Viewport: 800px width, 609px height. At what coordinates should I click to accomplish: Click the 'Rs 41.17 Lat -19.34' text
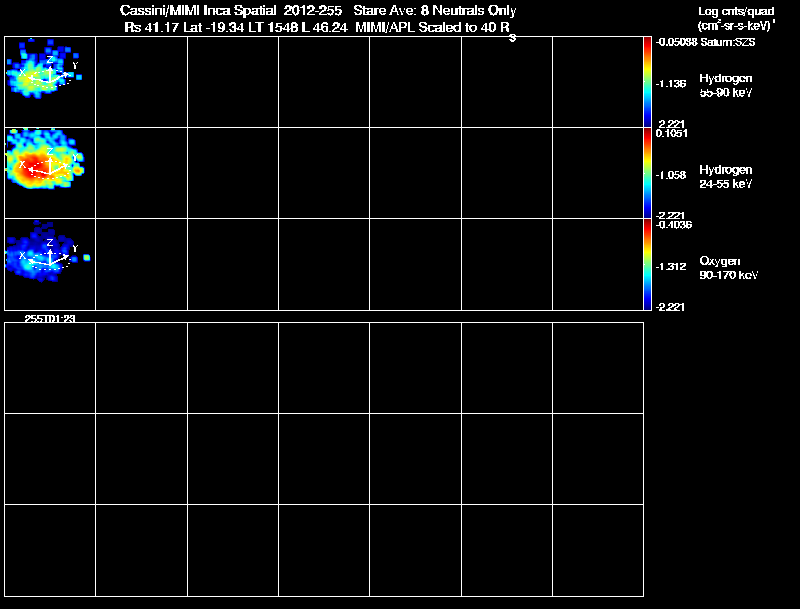click(185, 27)
